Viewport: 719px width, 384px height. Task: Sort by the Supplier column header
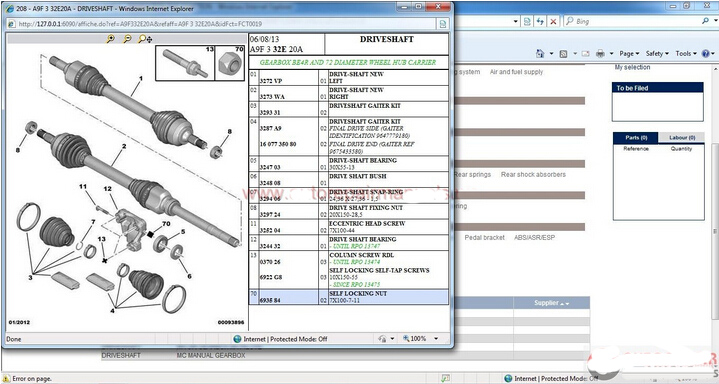[x=552, y=303]
